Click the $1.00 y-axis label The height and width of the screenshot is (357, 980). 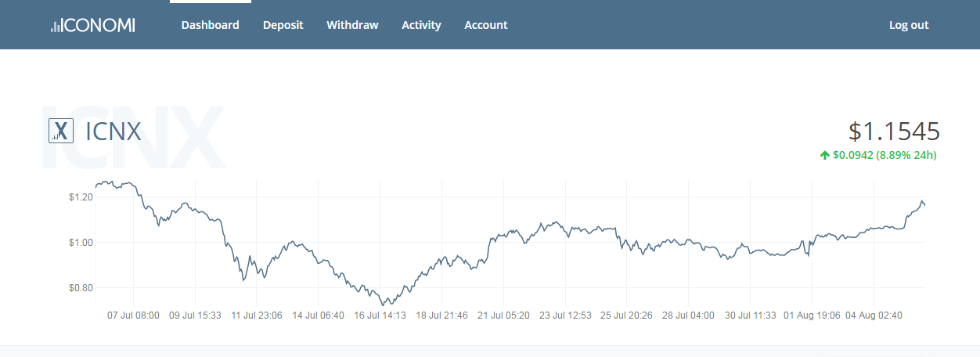pyautogui.click(x=81, y=243)
